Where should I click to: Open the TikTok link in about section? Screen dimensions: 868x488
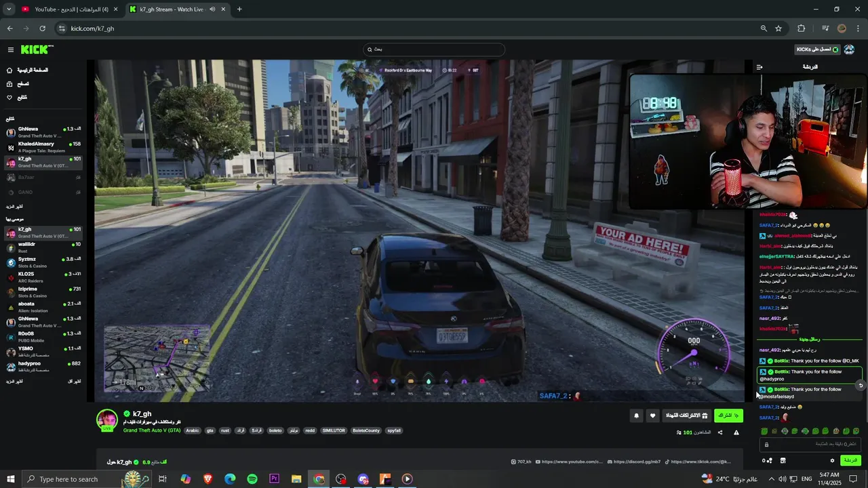point(698,462)
